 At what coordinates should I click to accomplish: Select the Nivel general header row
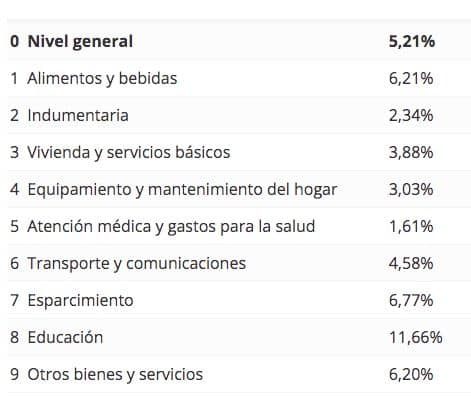(x=239, y=41)
